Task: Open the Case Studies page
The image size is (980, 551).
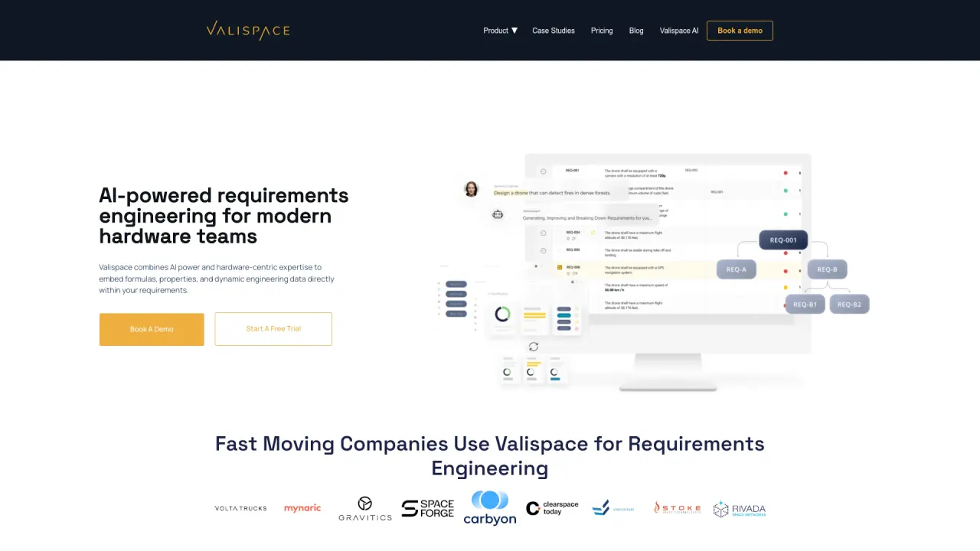Action: pos(554,31)
